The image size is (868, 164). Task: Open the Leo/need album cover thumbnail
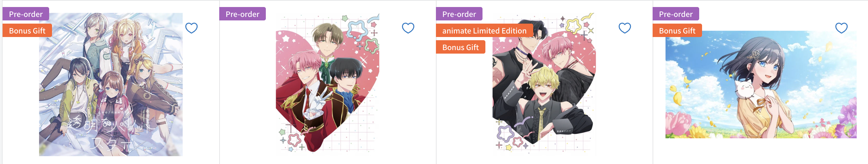point(111,84)
